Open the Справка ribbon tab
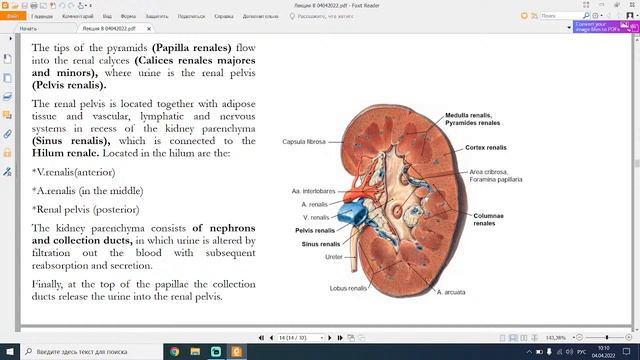Viewport: 640px width, 360px height. (x=224, y=16)
